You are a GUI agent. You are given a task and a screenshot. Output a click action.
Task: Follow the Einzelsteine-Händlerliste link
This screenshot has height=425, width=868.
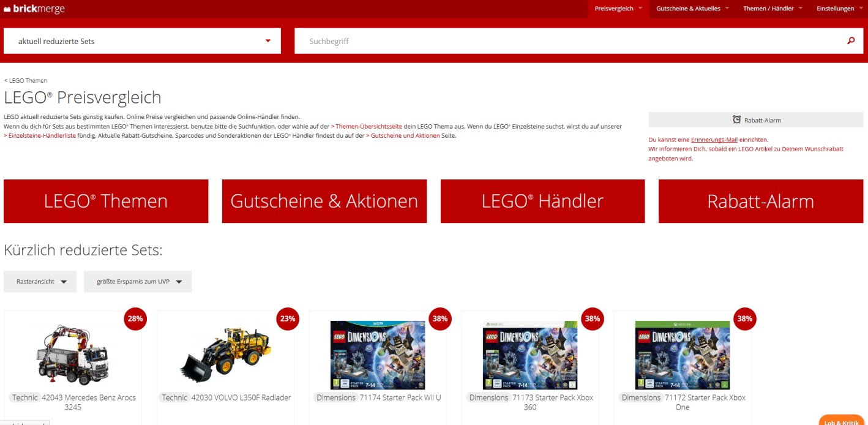click(40, 135)
